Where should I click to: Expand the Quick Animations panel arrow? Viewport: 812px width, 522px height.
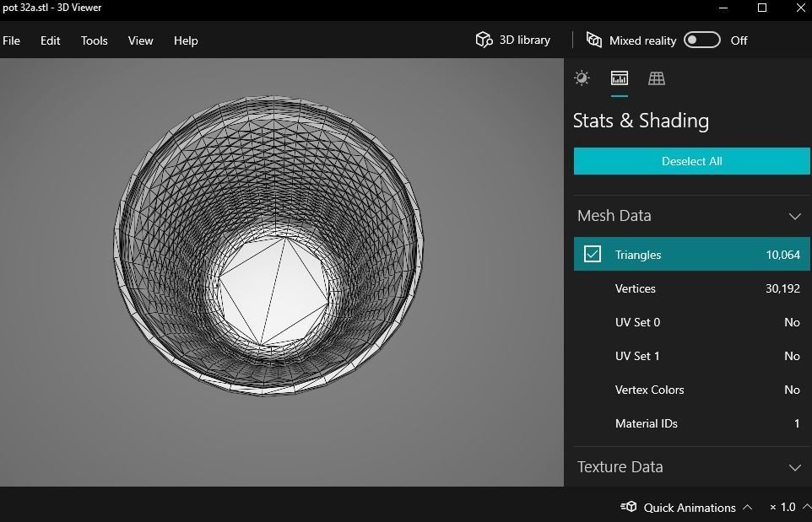tap(747, 507)
